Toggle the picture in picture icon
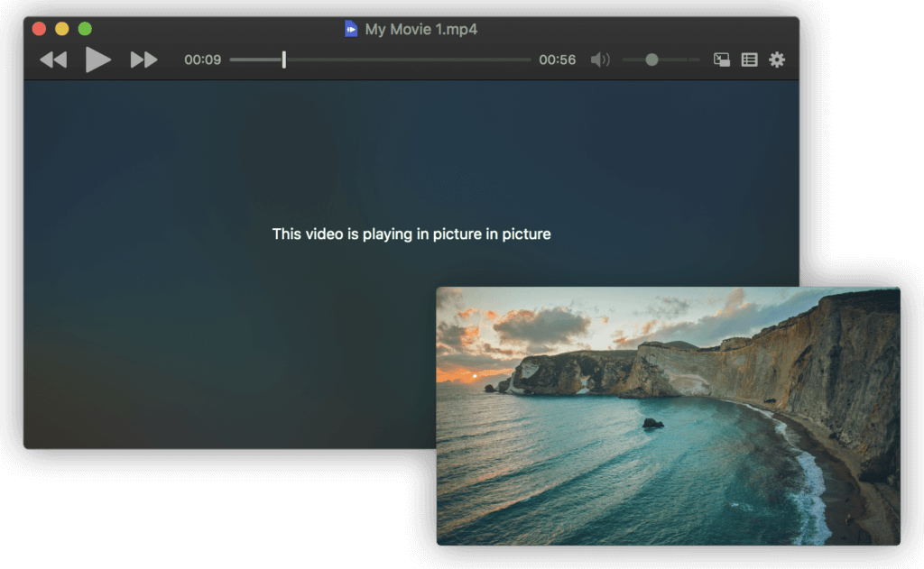Viewport: 924px width, 569px height. pos(721,60)
